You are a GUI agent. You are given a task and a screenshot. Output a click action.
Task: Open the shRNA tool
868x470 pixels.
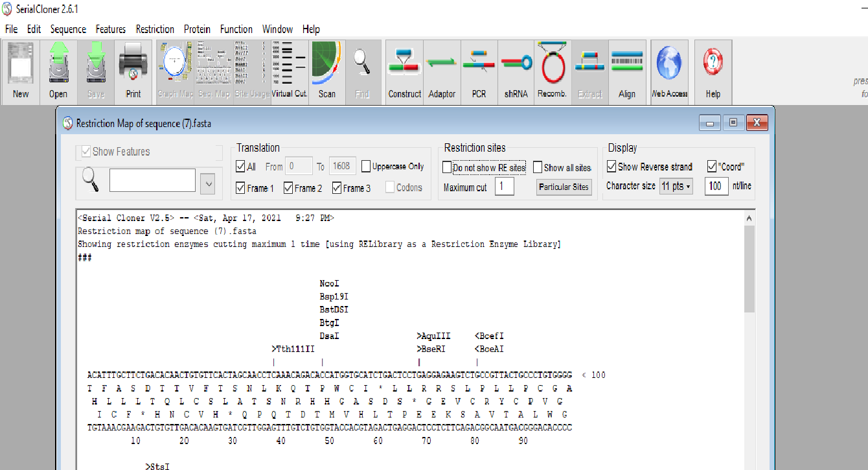tap(516, 71)
